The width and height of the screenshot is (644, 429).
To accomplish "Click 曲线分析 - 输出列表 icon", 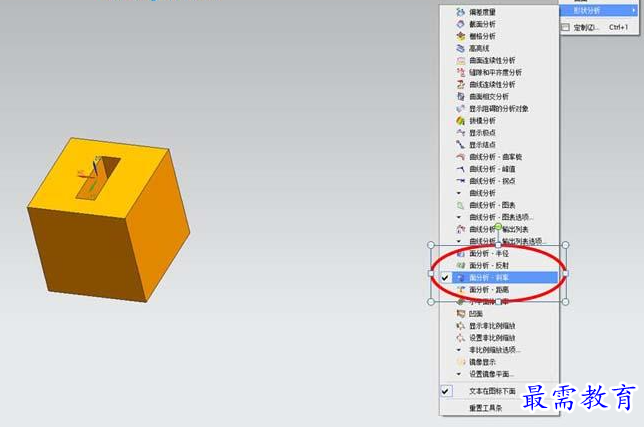I will [460, 229].
